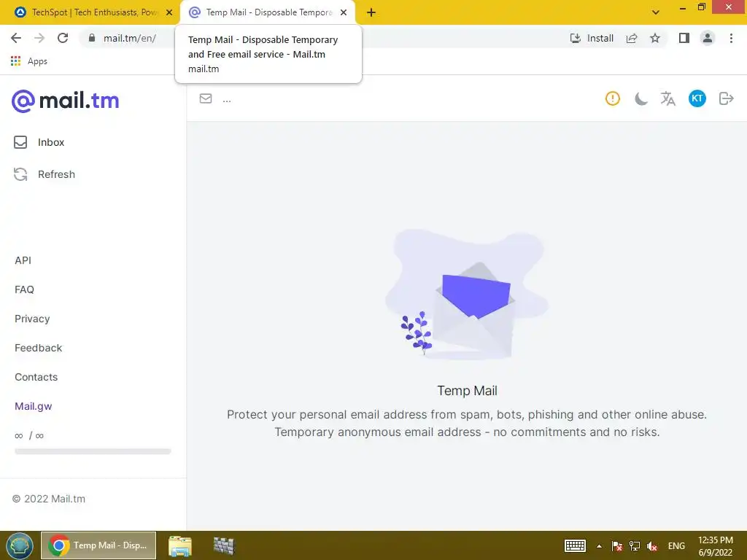Image resolution: width=747 pixels, height=560 pixels.
Task: Click the muted volume tray icon
Action: (652, 546)
